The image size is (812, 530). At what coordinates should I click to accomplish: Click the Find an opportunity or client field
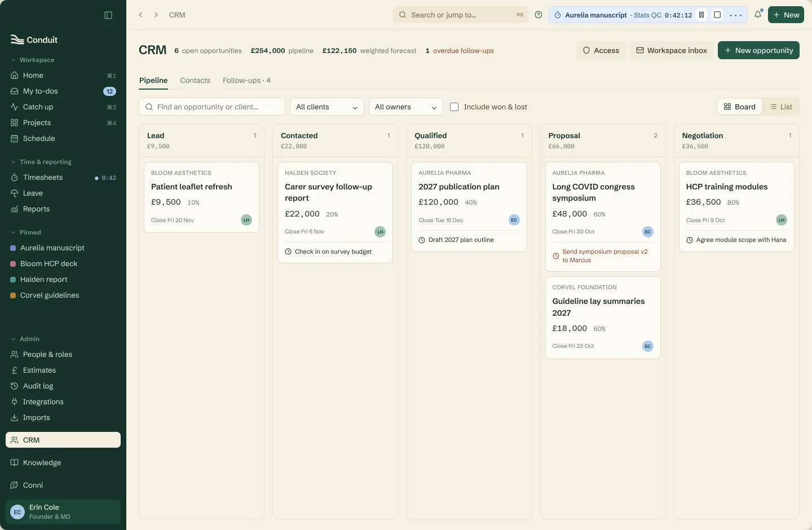(x=212, y=107)
